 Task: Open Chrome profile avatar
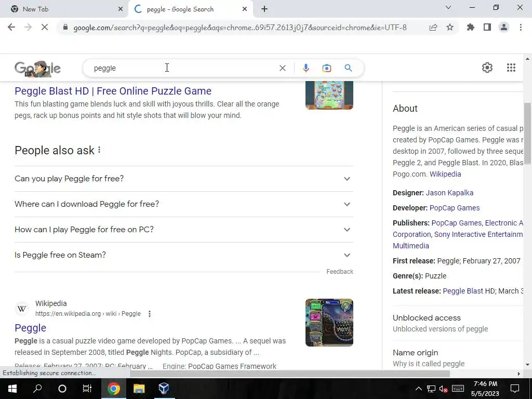click(x=504, y=28)
